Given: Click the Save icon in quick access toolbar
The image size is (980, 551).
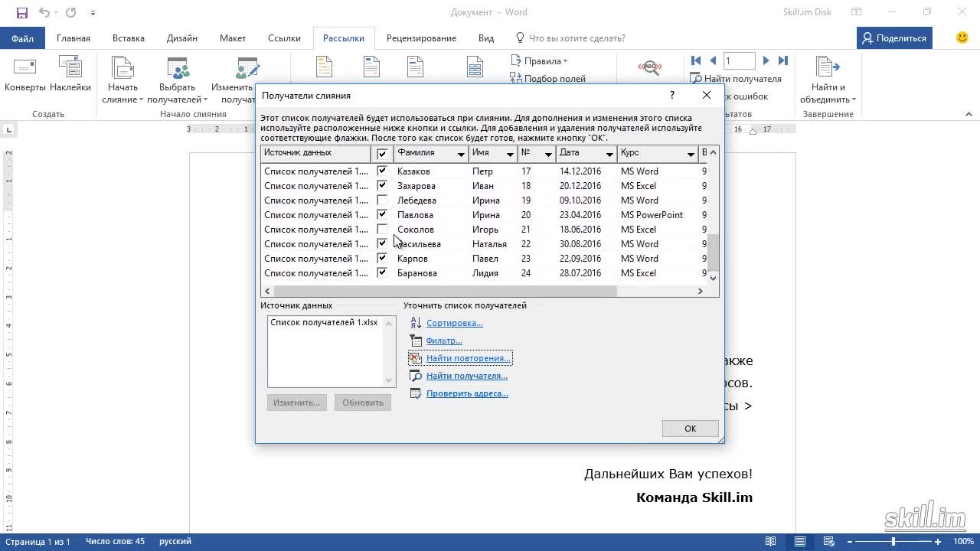Looking at the screenshot, I should (21, 12).
